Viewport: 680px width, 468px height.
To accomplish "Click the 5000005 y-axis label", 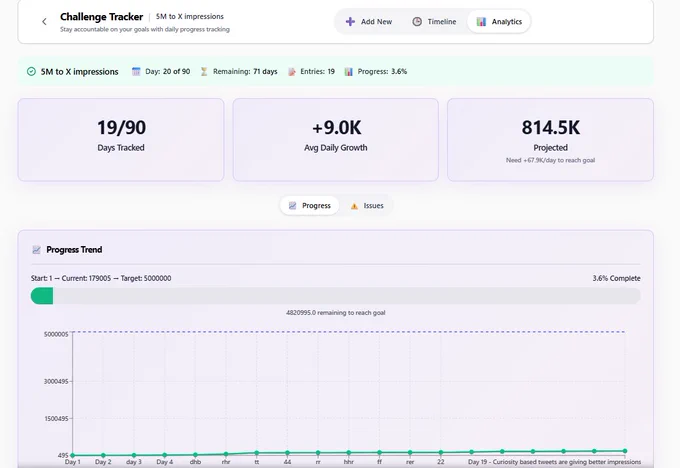I will tap(56, 334).
